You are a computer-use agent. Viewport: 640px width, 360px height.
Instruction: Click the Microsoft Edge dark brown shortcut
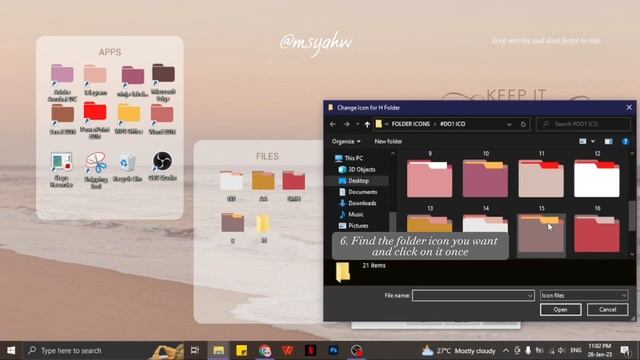[x=163, y=82]
